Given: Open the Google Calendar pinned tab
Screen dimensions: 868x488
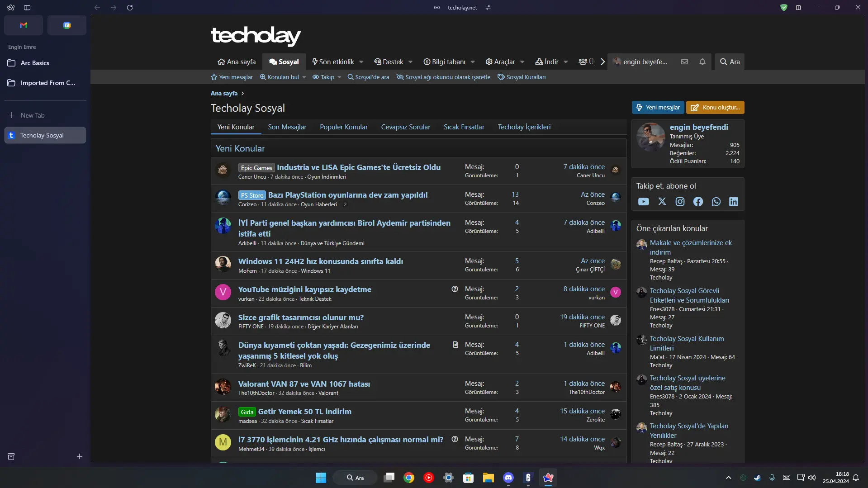Looking at the screenshot, I should 67,25.
